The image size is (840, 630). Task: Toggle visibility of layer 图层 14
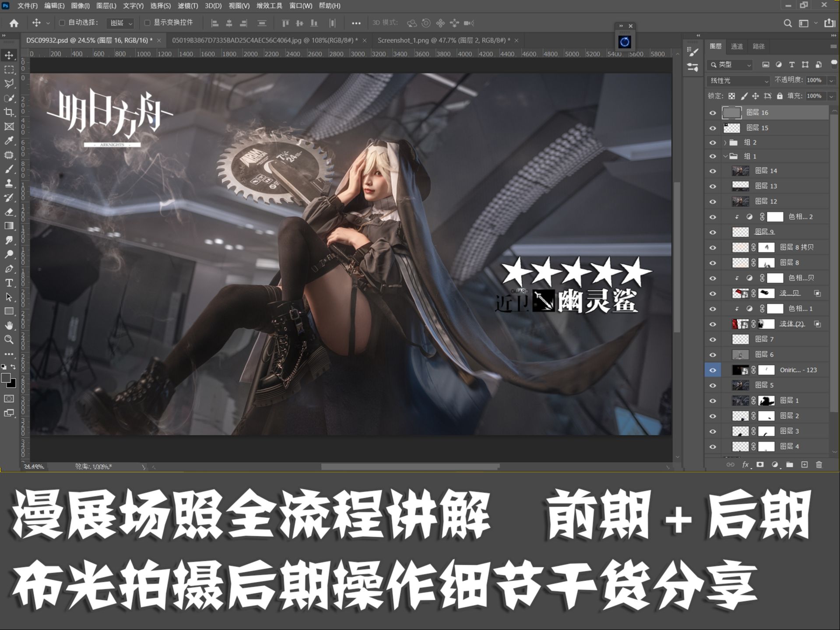[x=713, y=171]
